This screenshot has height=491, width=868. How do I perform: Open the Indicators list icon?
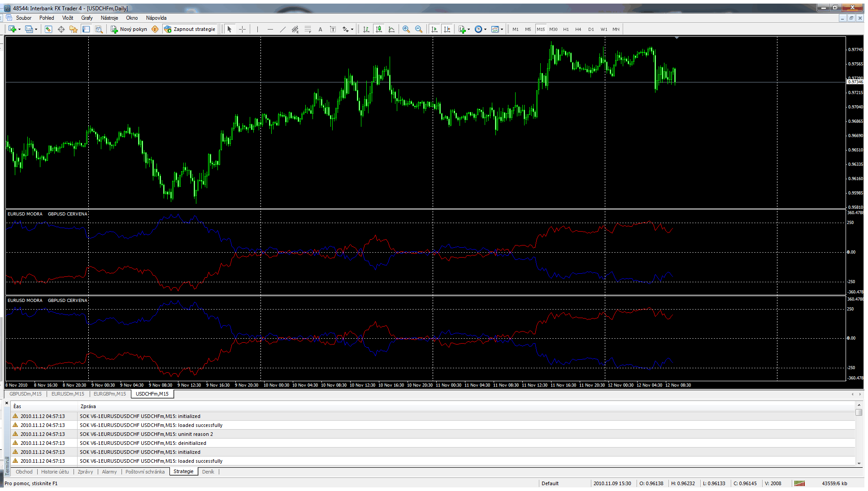[462, 29]
